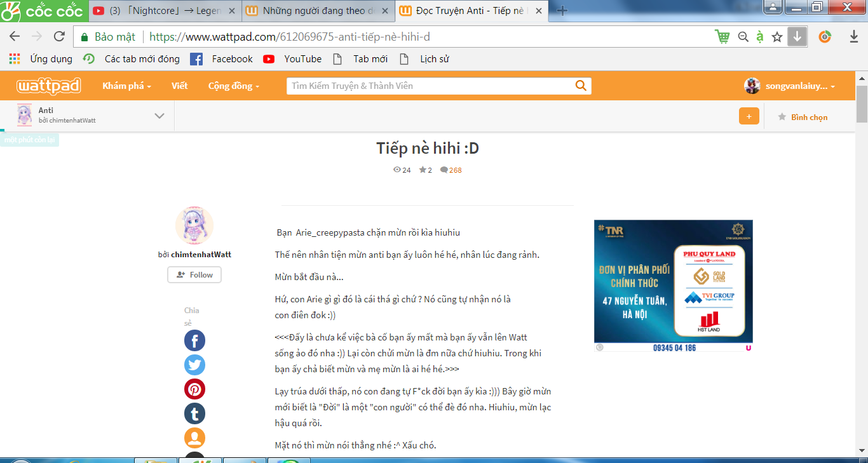Open the songvanlaiuy profile dropdown
The width and height of the screenshot is (868, 463).
801,86
